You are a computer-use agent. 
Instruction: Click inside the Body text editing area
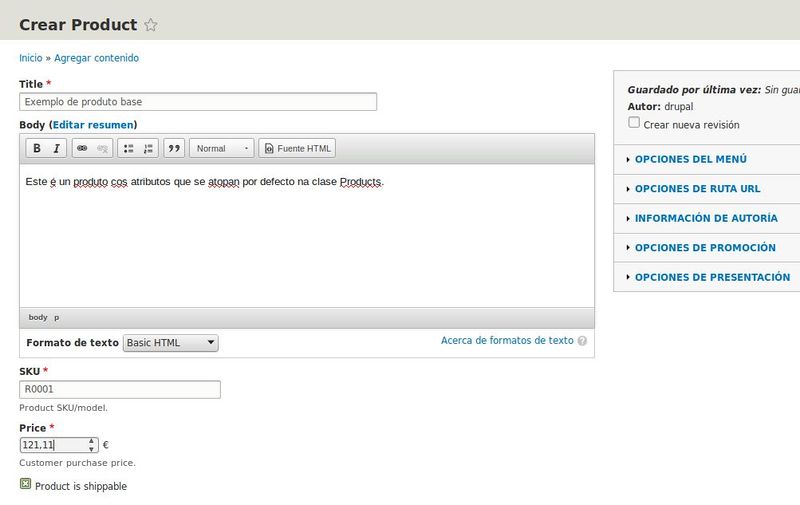coord(307,236)
